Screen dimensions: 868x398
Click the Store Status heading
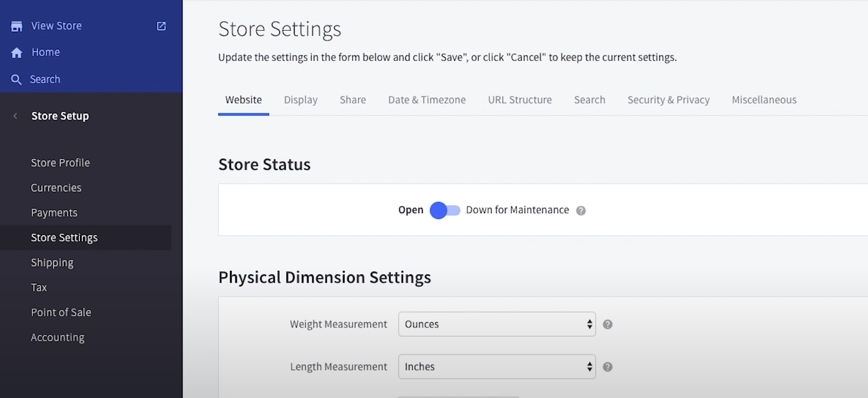pyautogui.click(x=264, y=164)
